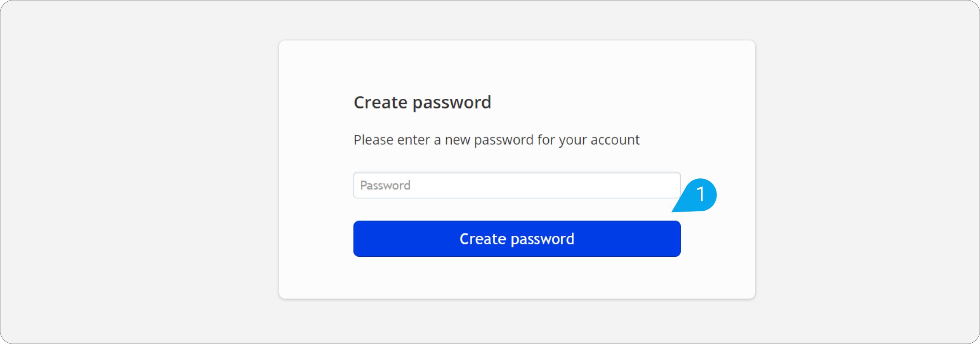The width and height of the screenshot is (980, 344).
Task: Select the "Create password" title text
Action: [x=422, y=102]
